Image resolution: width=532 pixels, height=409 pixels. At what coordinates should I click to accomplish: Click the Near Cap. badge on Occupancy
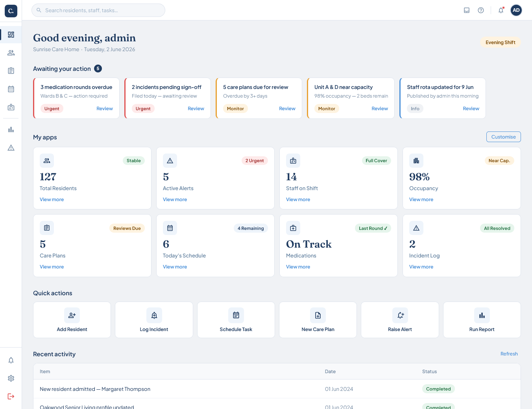tap(499, 161)
